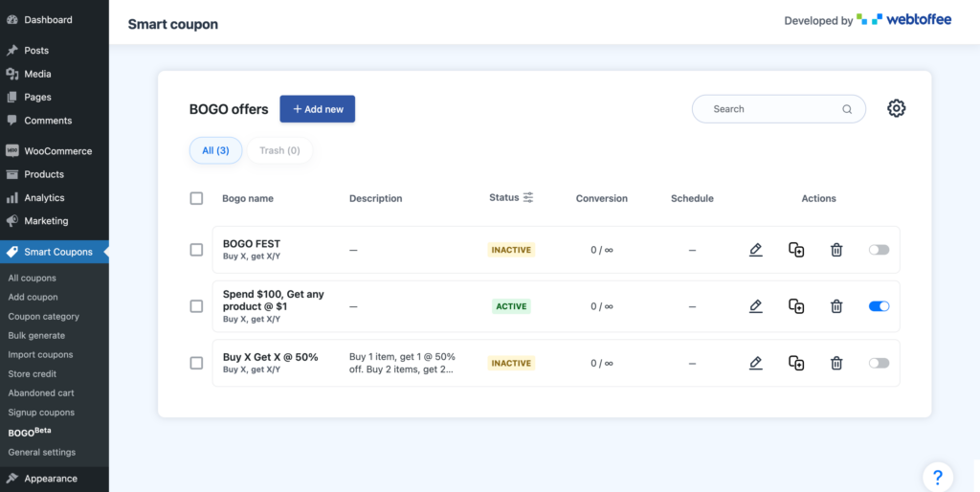Enable the Buy X Get X @ 50% toggle
Screen dimensions: 980x492
point(879,363)
